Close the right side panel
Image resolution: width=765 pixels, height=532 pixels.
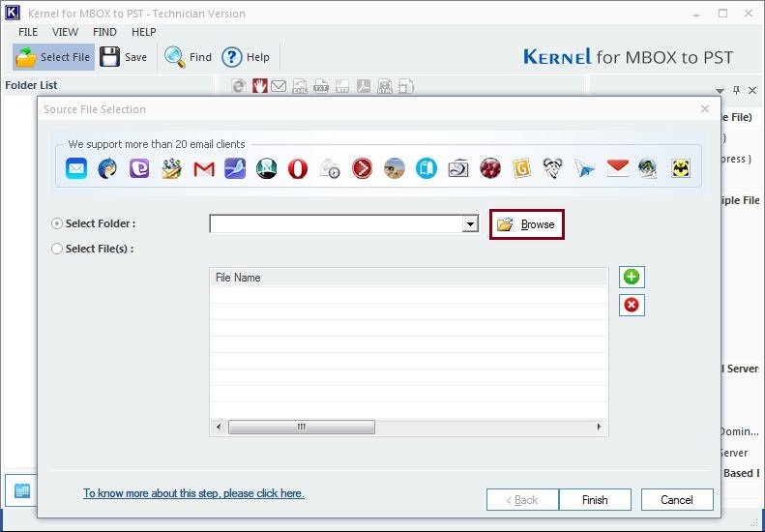click(752, 90)
